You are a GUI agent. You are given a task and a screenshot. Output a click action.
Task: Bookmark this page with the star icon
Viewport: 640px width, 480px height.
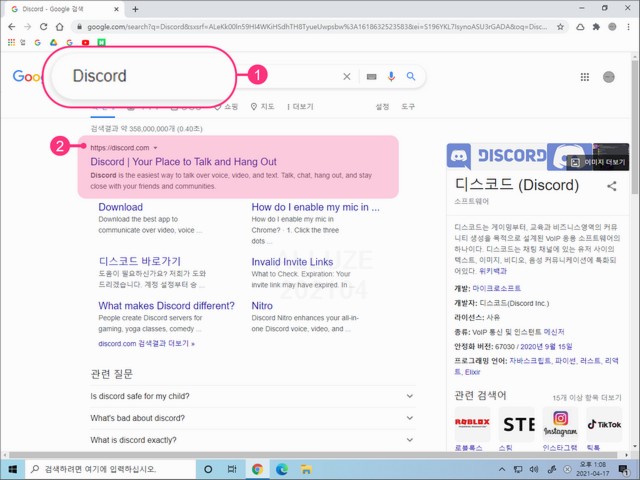[560, 27]
